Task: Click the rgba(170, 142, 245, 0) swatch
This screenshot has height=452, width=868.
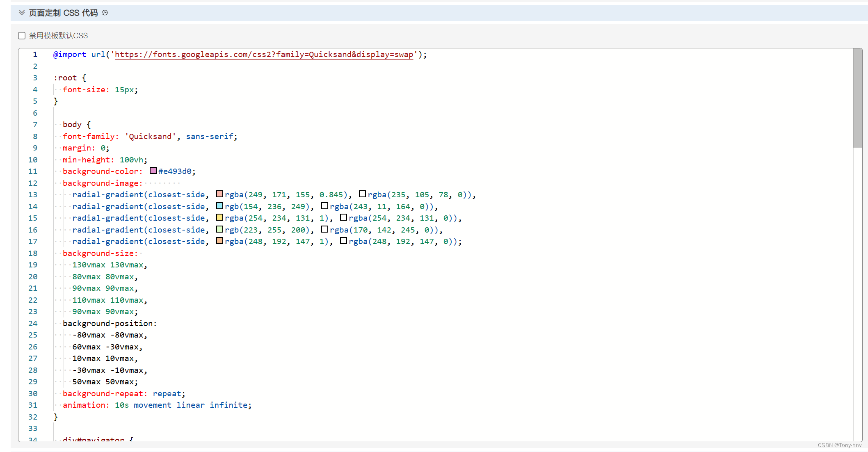Action: (324, 229)
